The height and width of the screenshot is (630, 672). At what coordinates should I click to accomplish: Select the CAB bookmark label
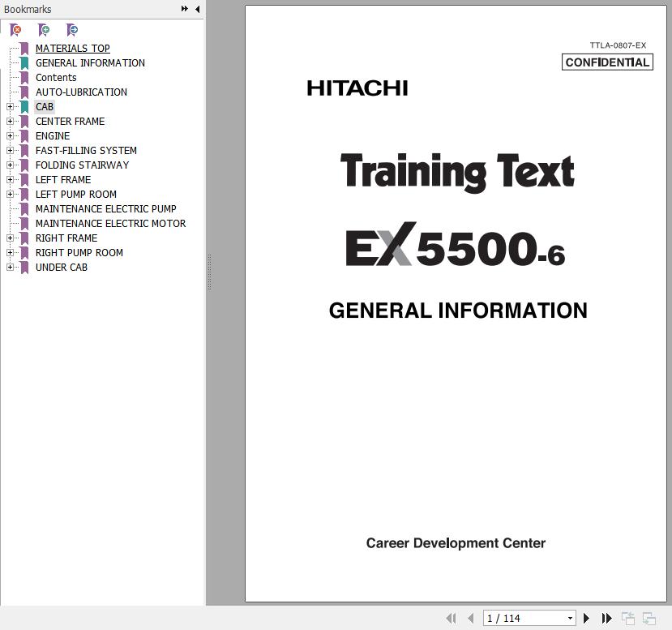pyautogui.click(x=45, y=107)
